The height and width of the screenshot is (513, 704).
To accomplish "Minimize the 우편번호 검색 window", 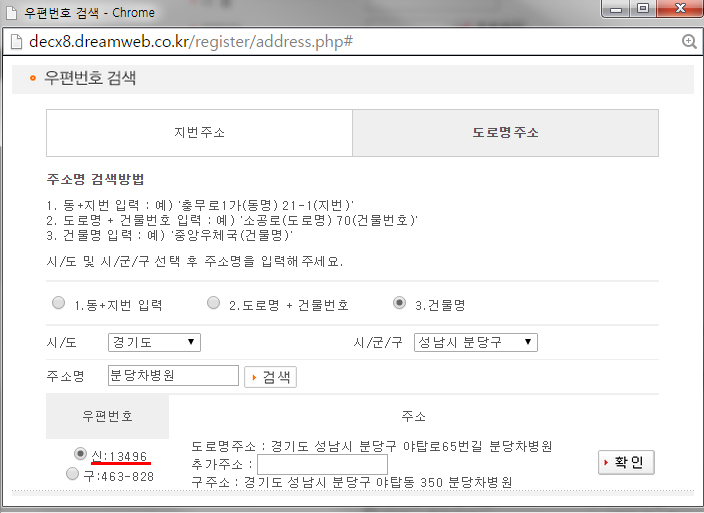I will [610, 10].
